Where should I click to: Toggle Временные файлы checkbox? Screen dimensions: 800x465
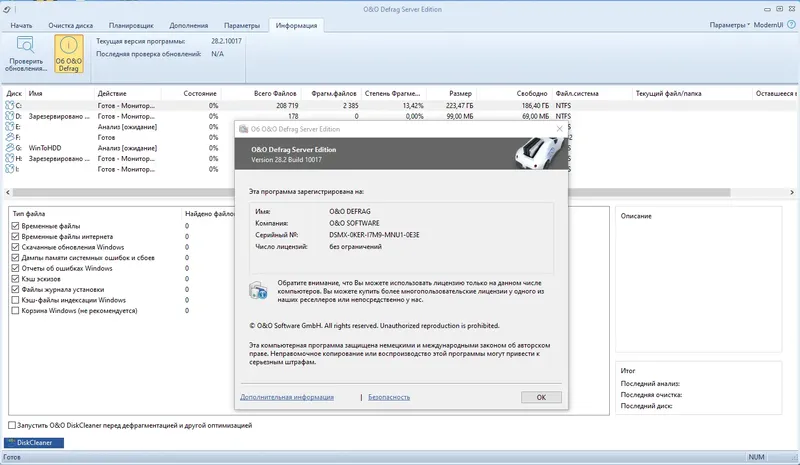point(15,226)
